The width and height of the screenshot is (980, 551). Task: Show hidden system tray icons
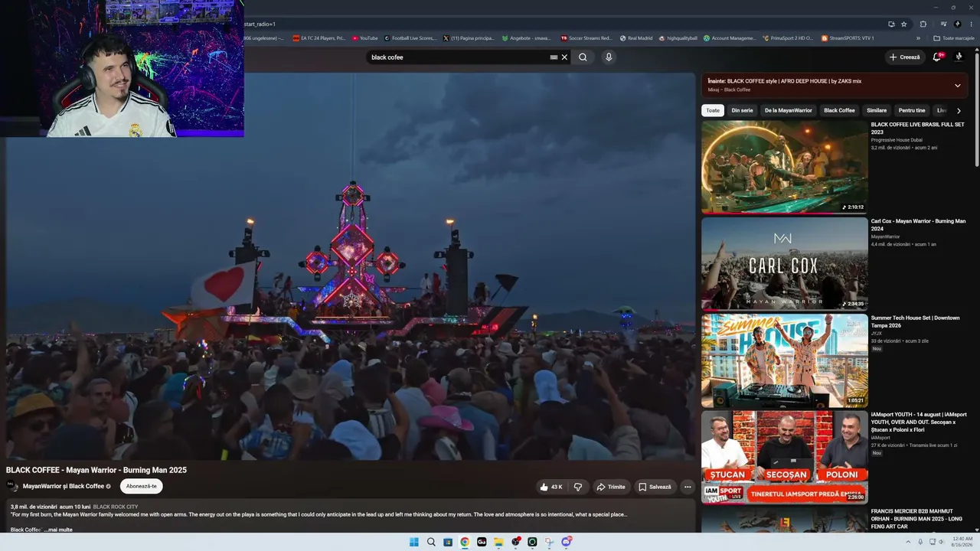pyautogui.click(x=908, y=542)
